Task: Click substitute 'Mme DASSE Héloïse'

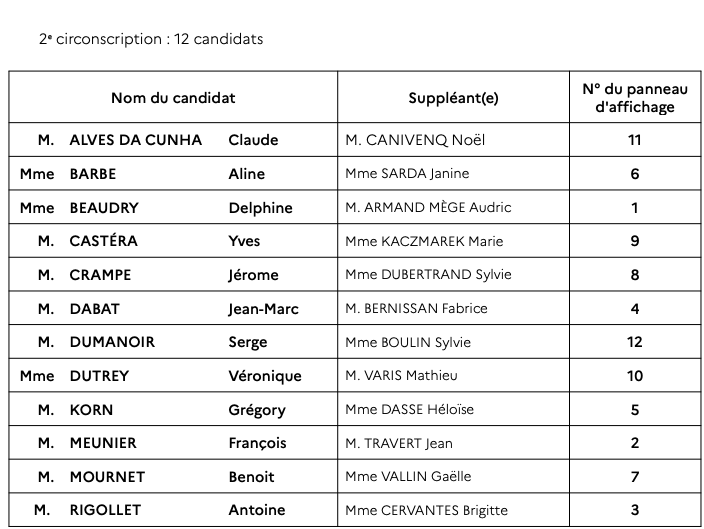Action: point(409,410)
